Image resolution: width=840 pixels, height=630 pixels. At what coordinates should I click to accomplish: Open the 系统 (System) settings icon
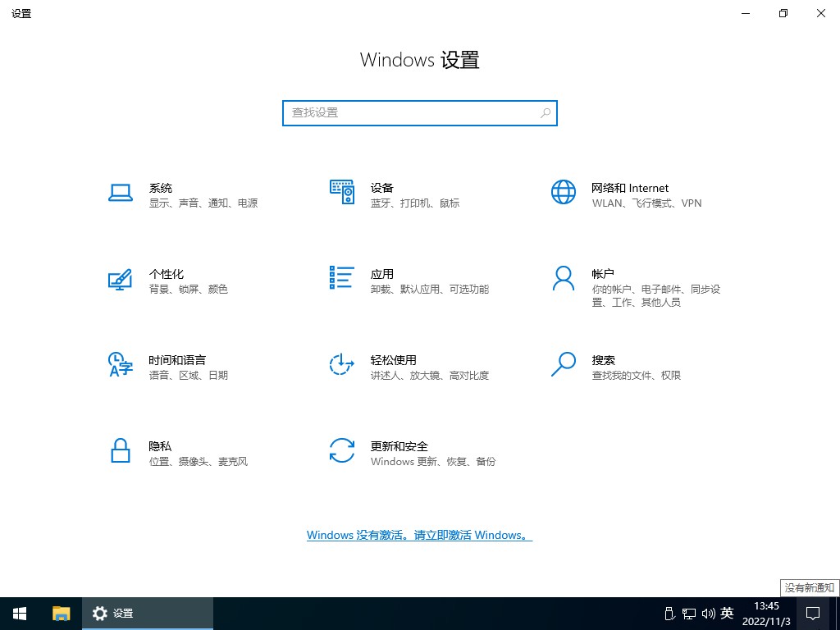click(121, 193)
